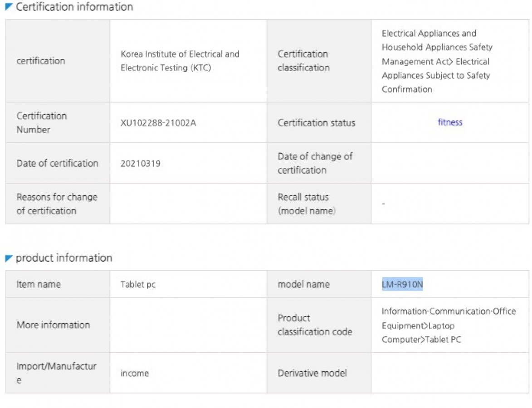Click the 'Recall status (model name)' label
The width and height of the screenshot is (532, 408).
[307, 204]
